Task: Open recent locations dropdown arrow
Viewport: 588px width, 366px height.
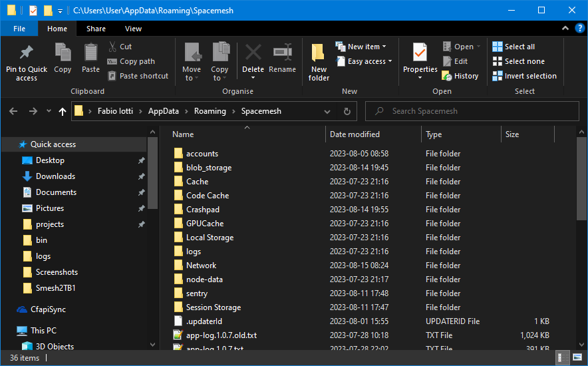Action: [x=49, y=111]
